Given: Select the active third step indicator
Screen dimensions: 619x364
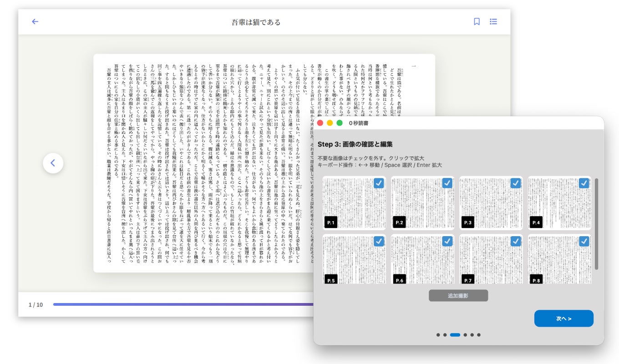Looking at the screenshot, I should (455, 335).
